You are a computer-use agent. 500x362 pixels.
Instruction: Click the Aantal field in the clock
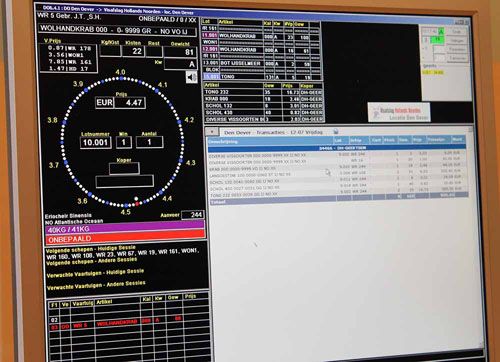click(149, 142)
